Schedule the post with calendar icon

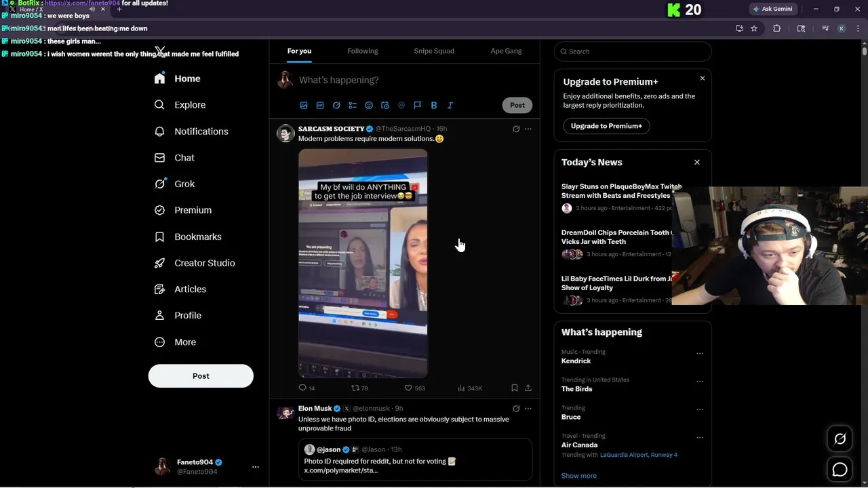click(385, 105)
